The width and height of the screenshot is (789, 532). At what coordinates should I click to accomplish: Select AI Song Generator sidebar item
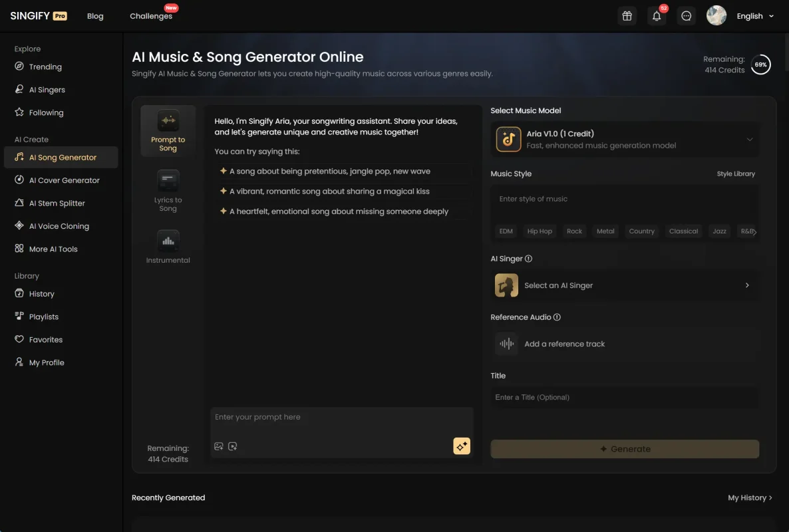(x=61, y=158)
